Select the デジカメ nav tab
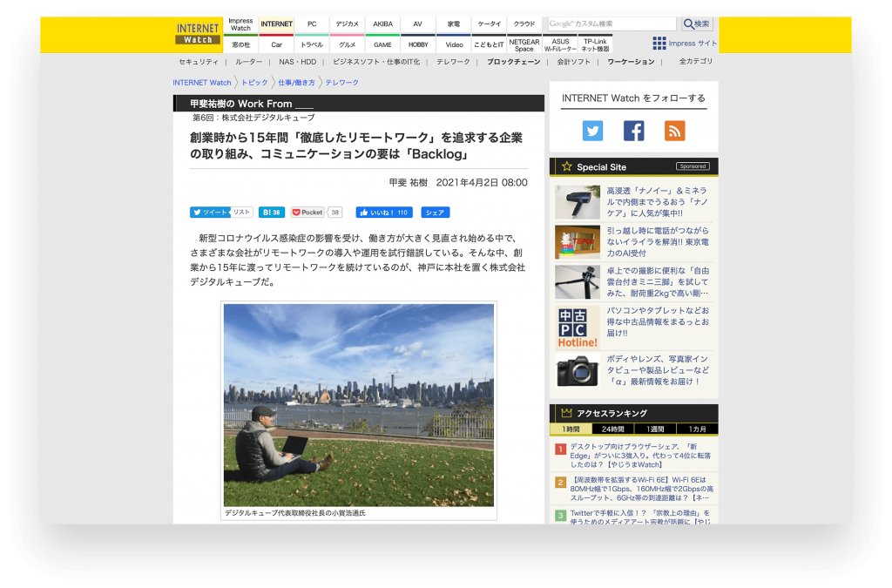 [x=347, y=24]
